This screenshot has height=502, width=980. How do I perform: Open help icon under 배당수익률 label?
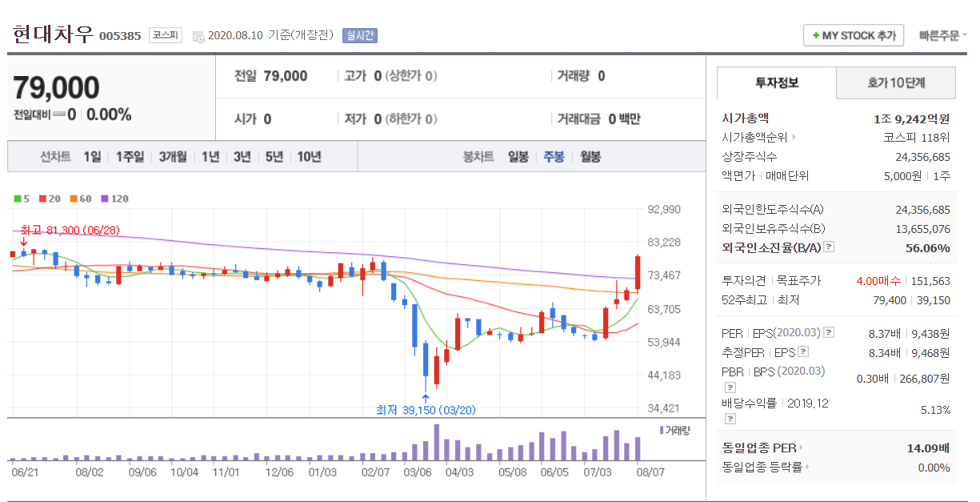point(729,420)
